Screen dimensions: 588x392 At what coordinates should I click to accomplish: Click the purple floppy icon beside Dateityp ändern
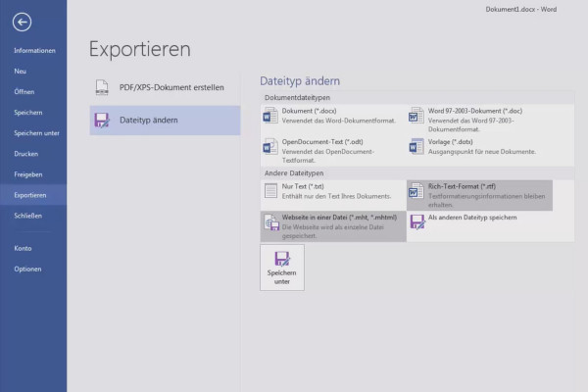tap(102, 120)
